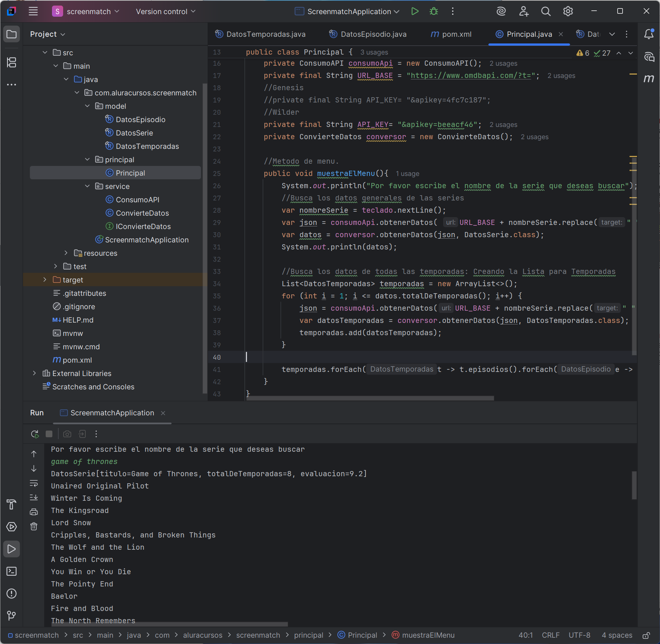Open more run actions next to Debug
The width and height of the screenshot is (660, 644).
[452, 12]
